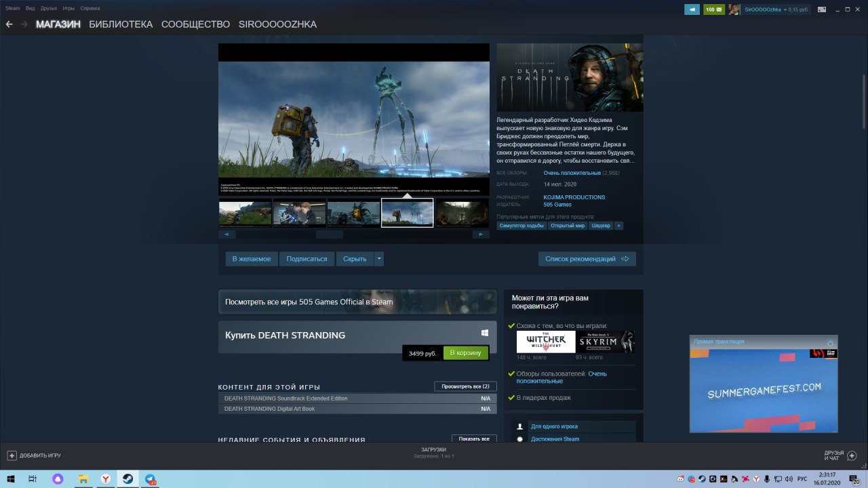This screenshot has width=868, height=488.
Task: Open the user avatar profile picture
Action: pos(734,9)
